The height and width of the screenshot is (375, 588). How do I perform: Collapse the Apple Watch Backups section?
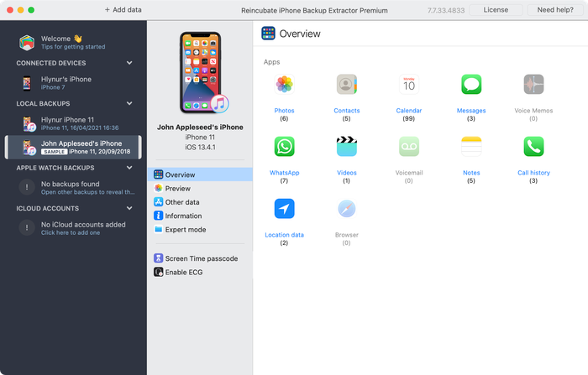click(129, 168)
